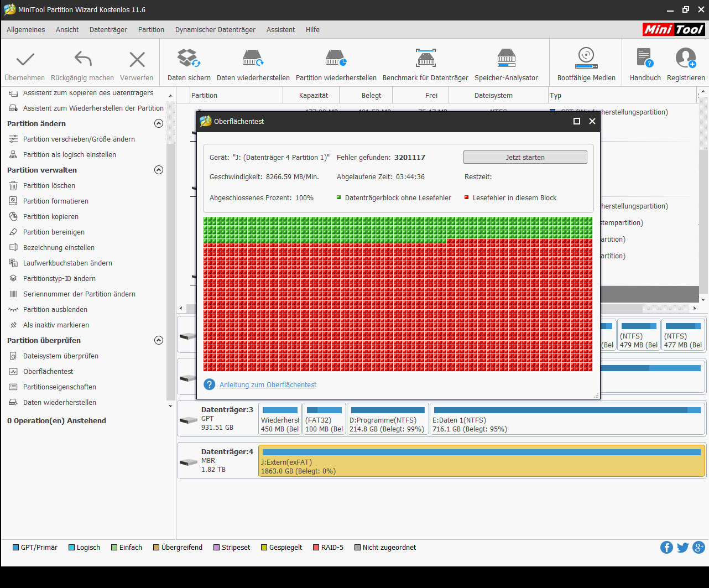Select Als inaktiv markieren

coord(56,325)
